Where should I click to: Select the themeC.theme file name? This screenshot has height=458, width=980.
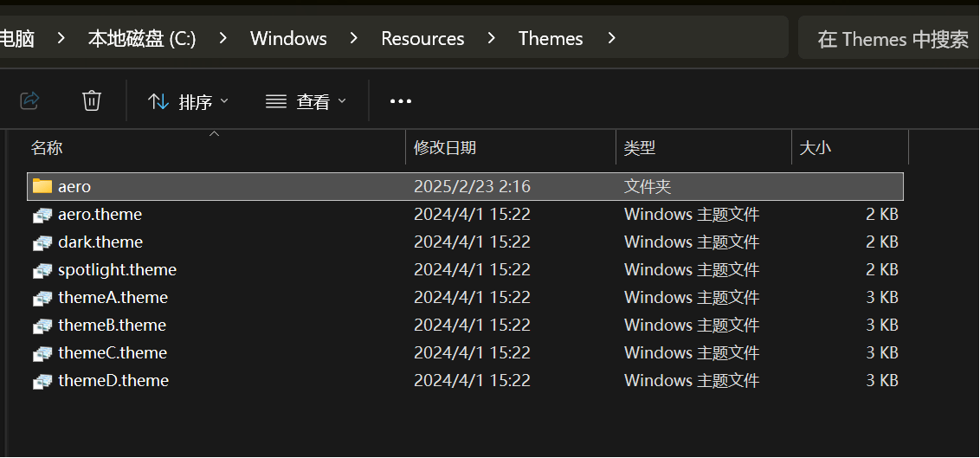tap(113, 352)
